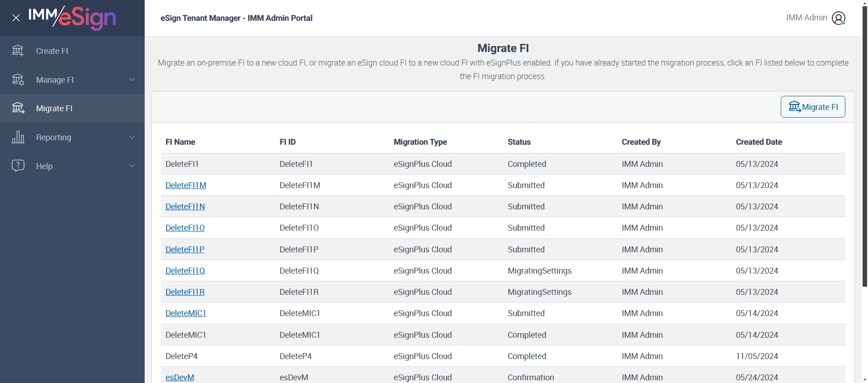The image size is (868, 383).
Task: Click MigratingSettings status in DeleteFI1Q row
Action: [x=540, y=271]
